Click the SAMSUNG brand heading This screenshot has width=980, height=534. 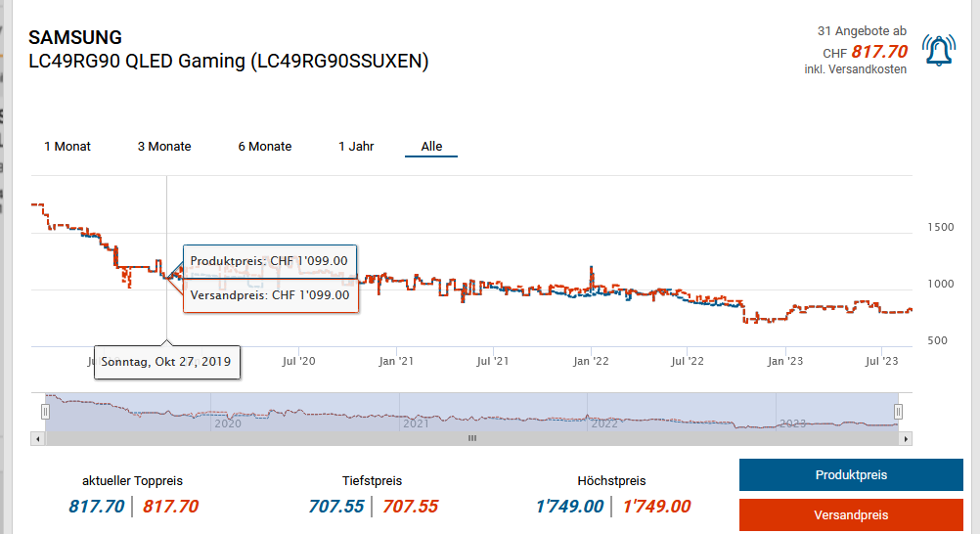pyautogui.click(x=75, y=37)
